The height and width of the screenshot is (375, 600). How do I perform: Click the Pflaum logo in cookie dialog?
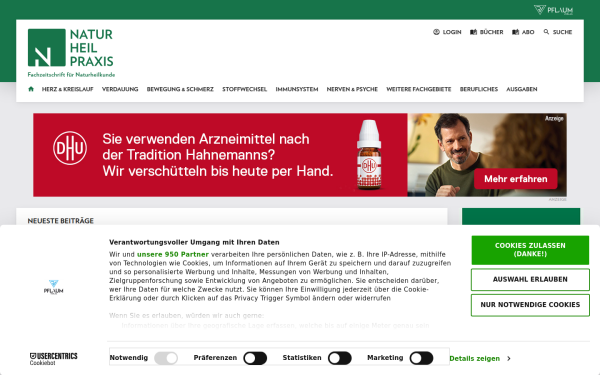[54, 287]
